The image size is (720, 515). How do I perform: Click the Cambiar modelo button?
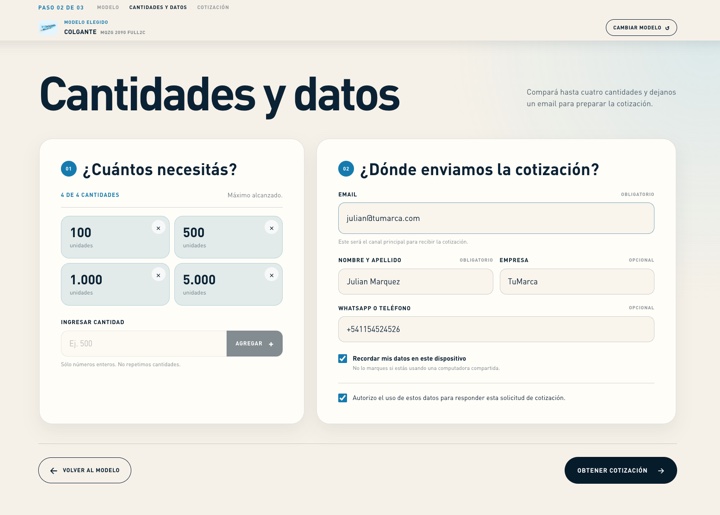tap(641, 28)
